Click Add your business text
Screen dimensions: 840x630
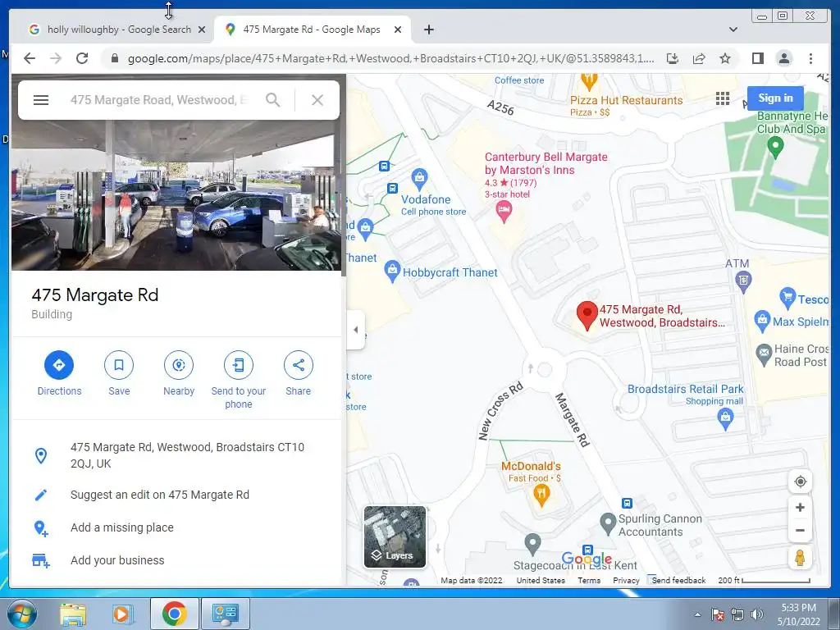click(117, 560)
